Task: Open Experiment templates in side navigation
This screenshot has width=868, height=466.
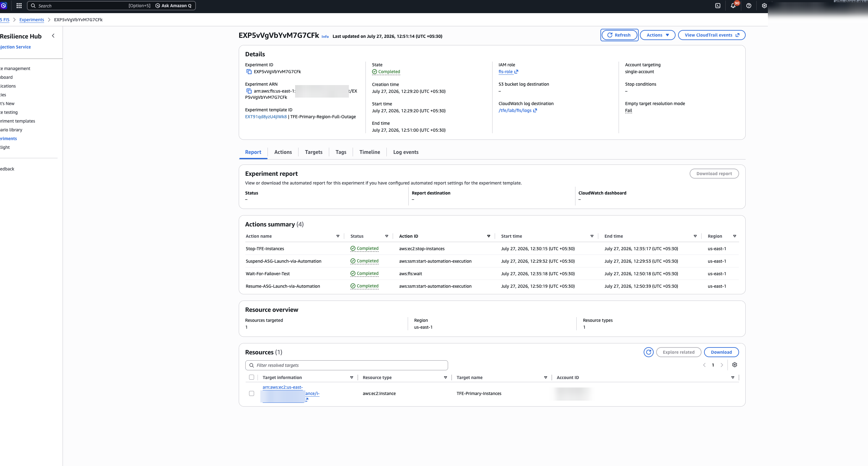Action: pyautogui.click(x=18, y=121)
